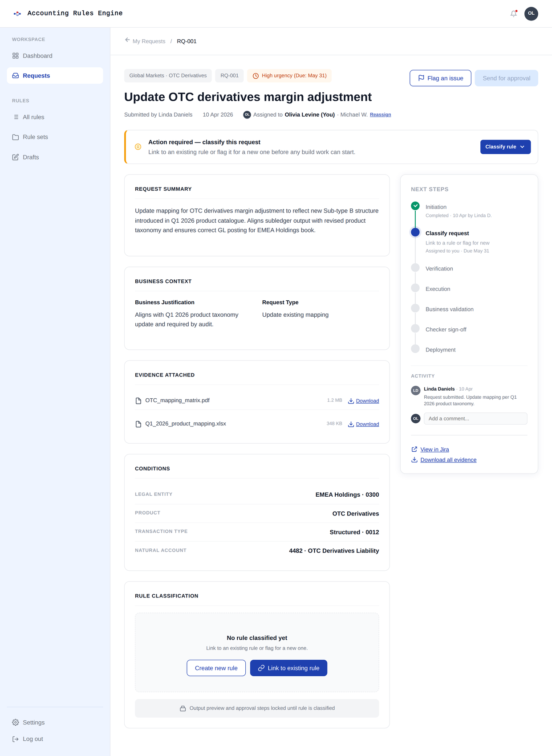Go to Dashboard in the sidebar

pos(55,56)
